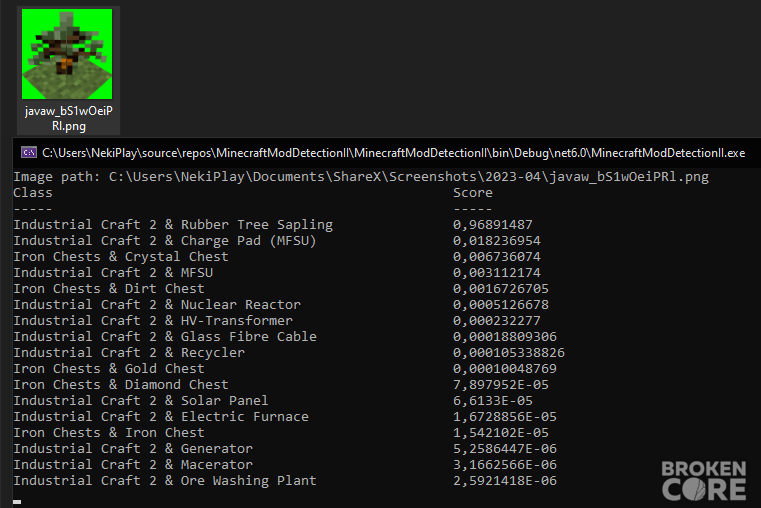The width and height of the screenshot is (761, 508).
Task: Click the score 0,00018809306
Action: coord(505,337)
